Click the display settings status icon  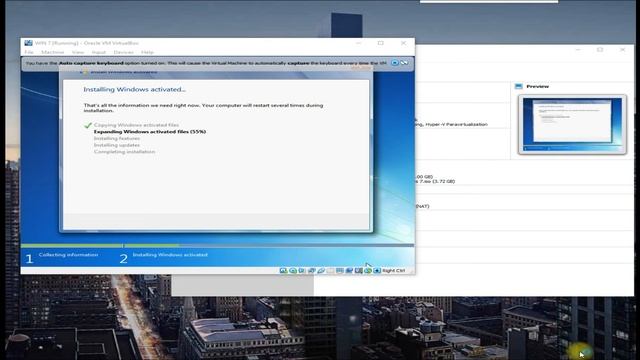pyautogui.click(x=340, y=271)
